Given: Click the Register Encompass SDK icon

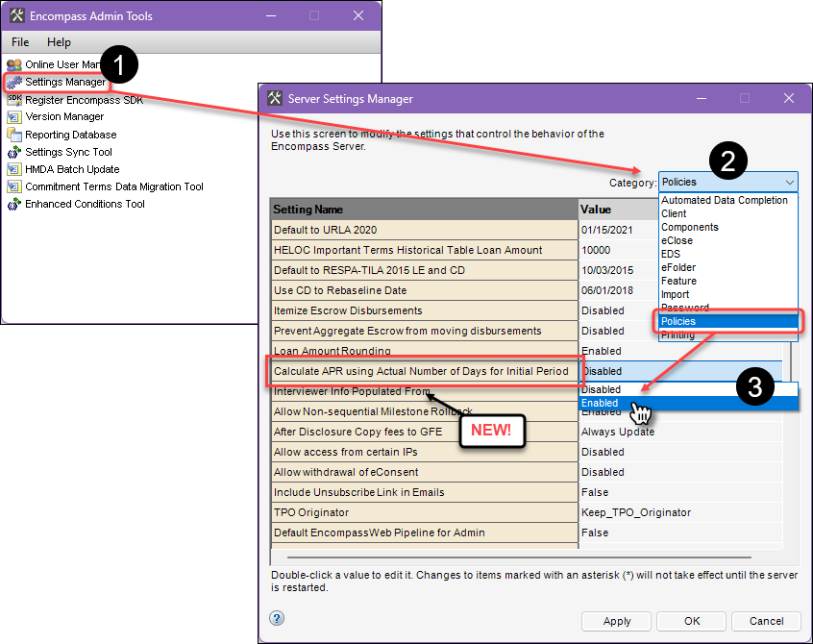Looking at the screenshot, I should click(x=14, y=100).
